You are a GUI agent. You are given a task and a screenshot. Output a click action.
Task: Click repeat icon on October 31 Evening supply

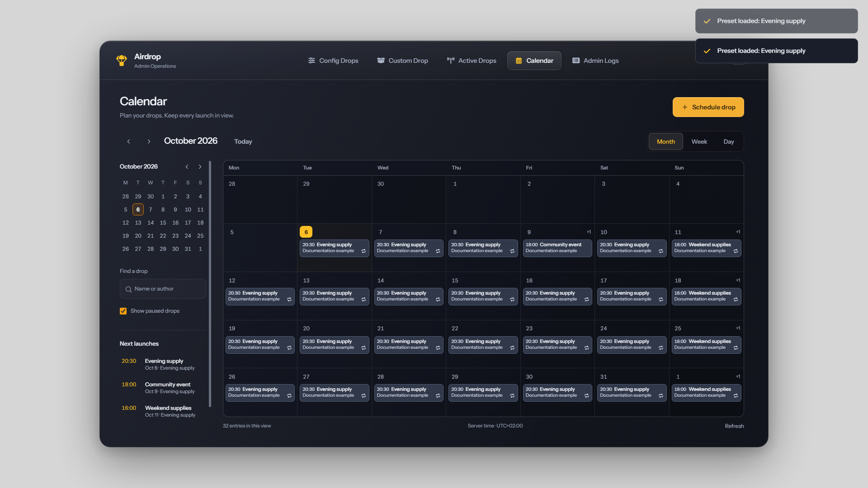pos(660,396)
